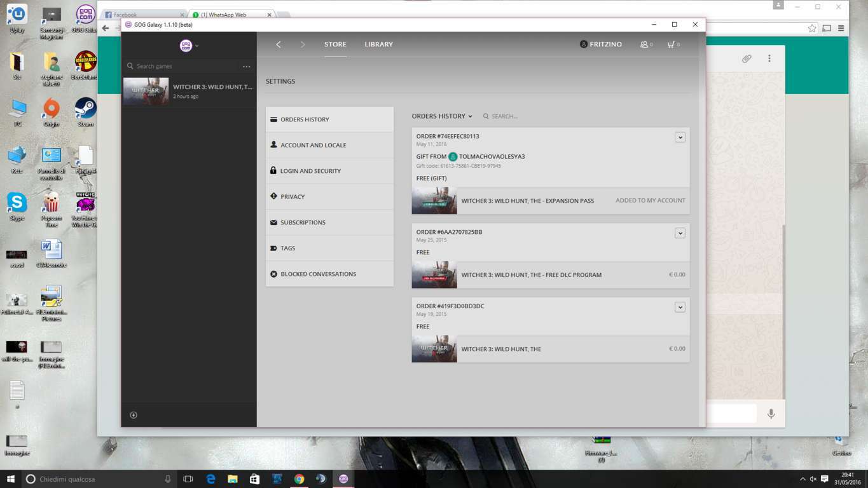
Task: Open Orders History settings section
Action: pyautogui.click(x=329, y=119)
